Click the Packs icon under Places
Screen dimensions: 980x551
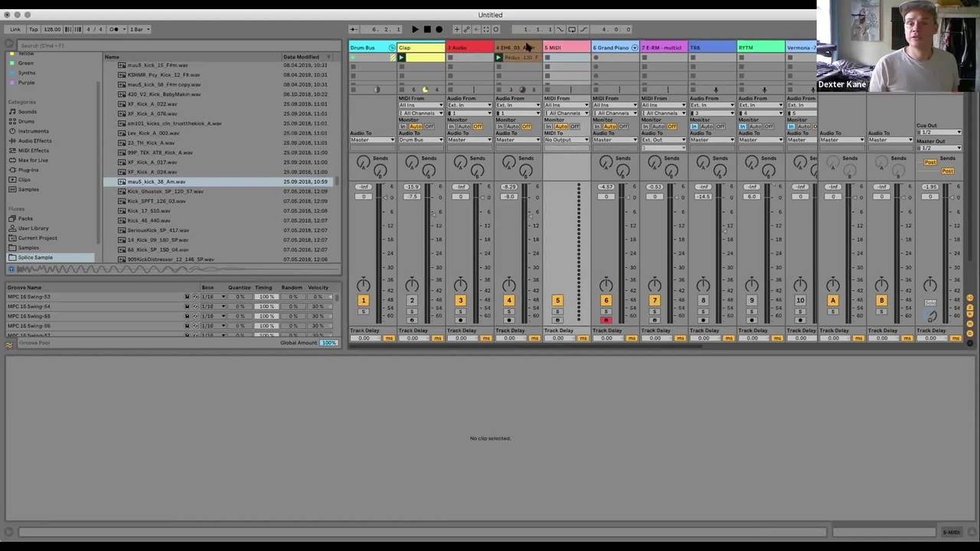pyautogui.click(x=12, y=218)
